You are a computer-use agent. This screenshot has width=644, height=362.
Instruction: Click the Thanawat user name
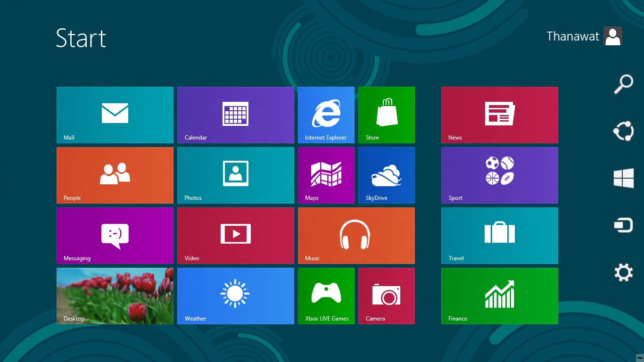[x=573, y=36]
